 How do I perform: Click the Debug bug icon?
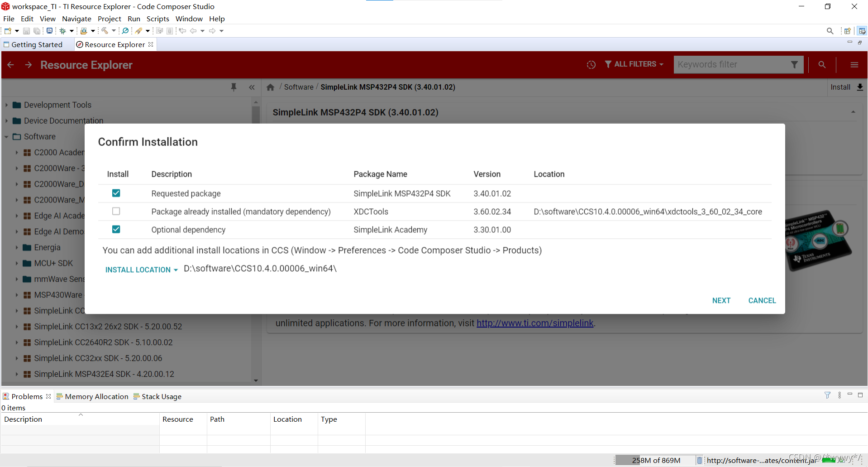pos(63,31)
